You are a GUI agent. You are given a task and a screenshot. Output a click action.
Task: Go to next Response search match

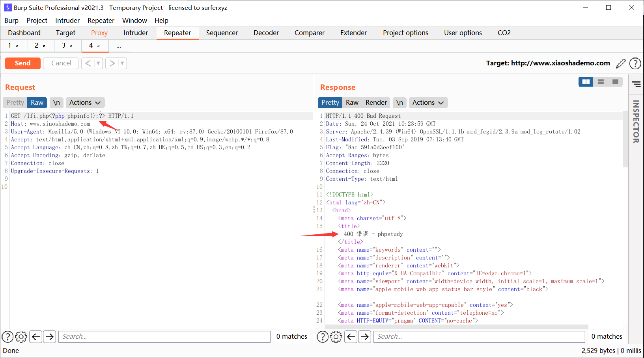364,337
